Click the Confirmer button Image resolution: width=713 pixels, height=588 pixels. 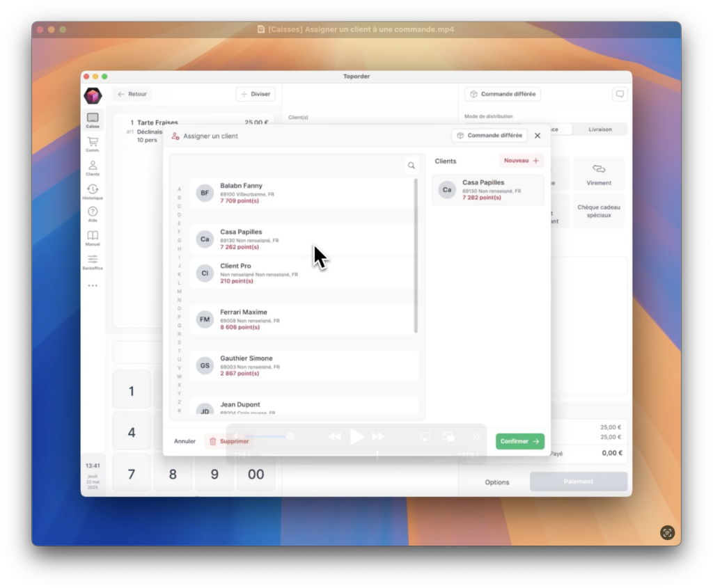[519, 441]
